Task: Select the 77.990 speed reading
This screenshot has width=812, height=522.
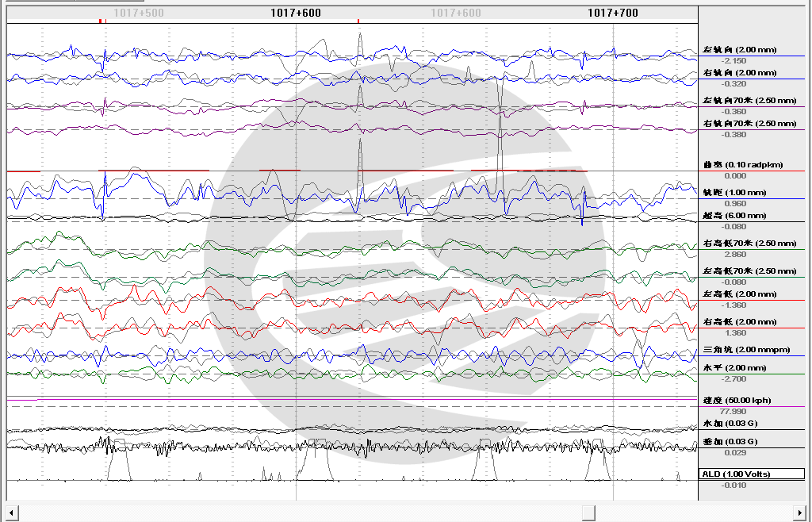Action: pyautogui.click(x=733, y=412)
